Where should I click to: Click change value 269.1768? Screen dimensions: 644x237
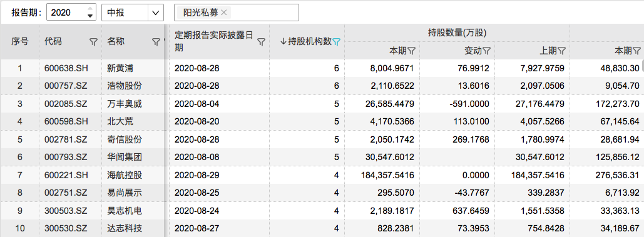(x=472, y=139)
